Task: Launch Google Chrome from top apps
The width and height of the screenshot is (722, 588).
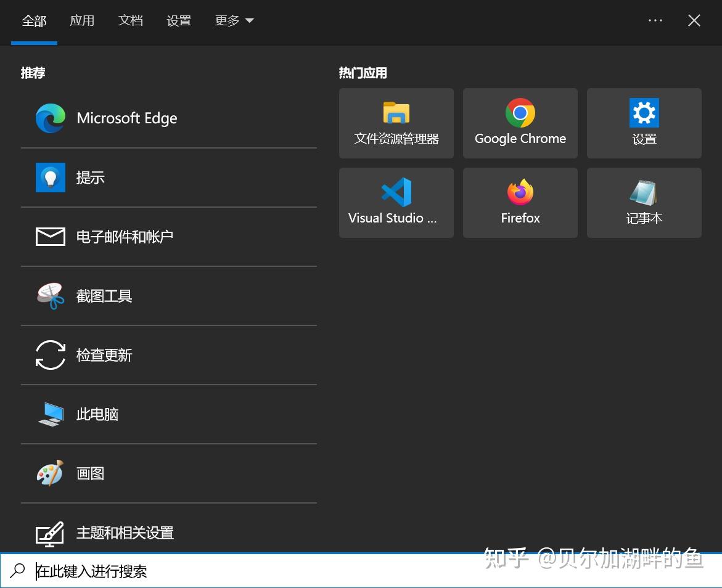Action: click(520, 123)
